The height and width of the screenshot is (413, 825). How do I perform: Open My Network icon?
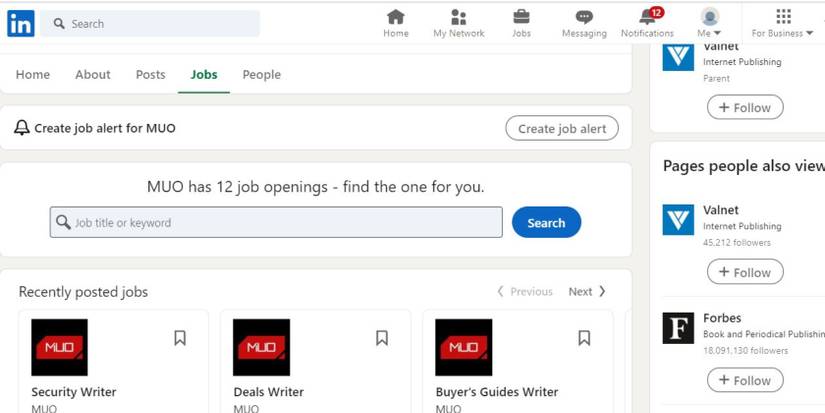click(459, 17)
